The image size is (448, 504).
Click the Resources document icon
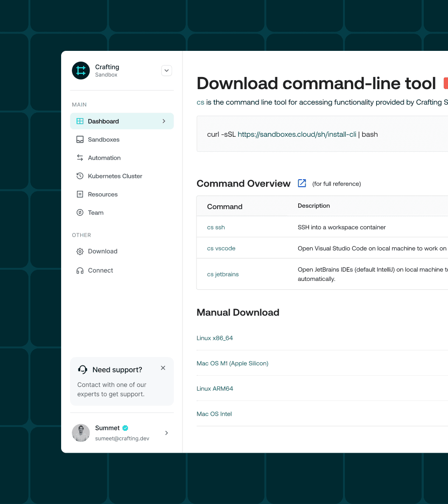coord(80,194)
